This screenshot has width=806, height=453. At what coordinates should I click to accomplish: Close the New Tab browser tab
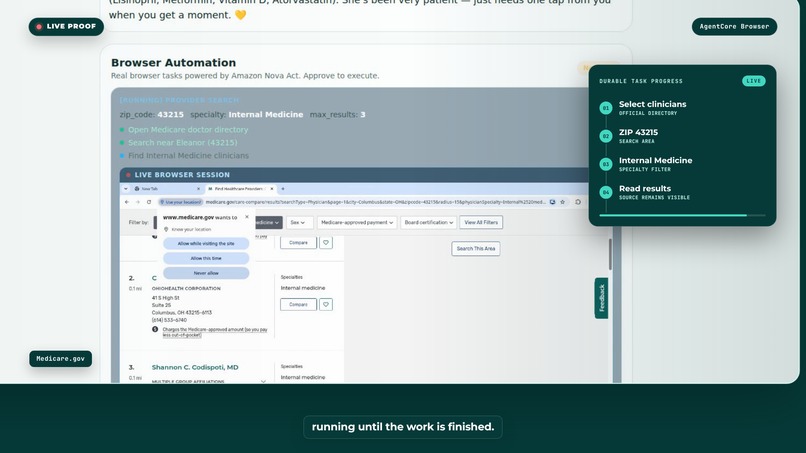(198, 189)
